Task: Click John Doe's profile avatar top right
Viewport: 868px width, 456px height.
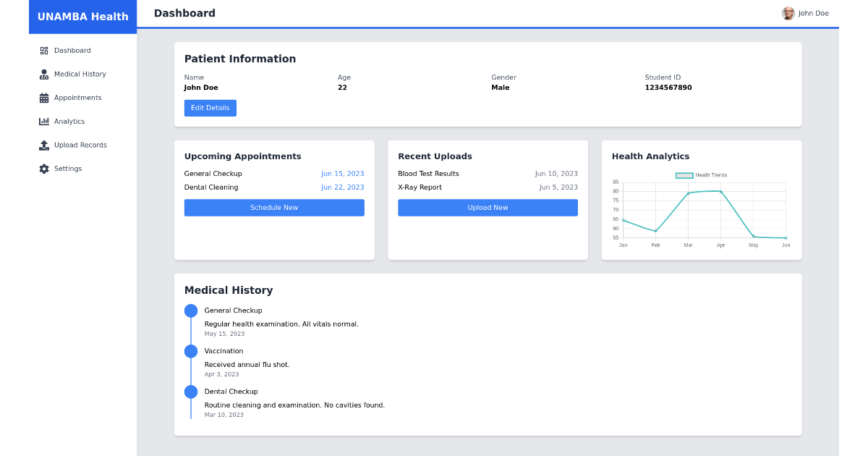Action: pyautogui.click(x=788, y=13)
